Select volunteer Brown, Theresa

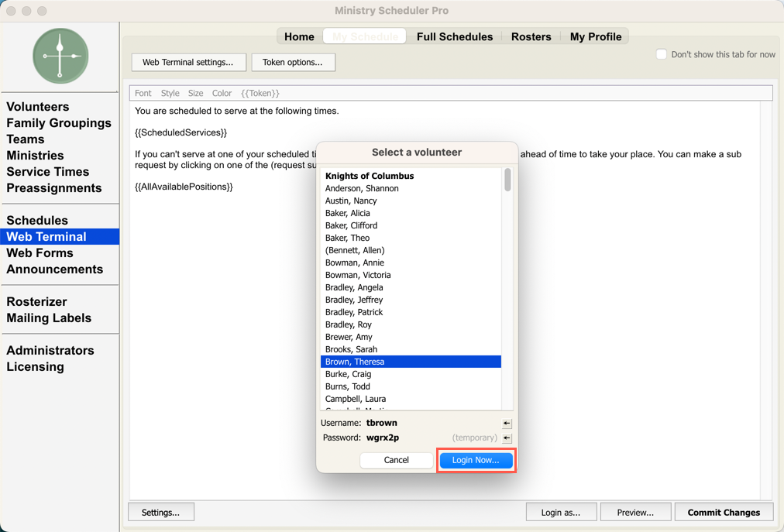click(411, 362)
